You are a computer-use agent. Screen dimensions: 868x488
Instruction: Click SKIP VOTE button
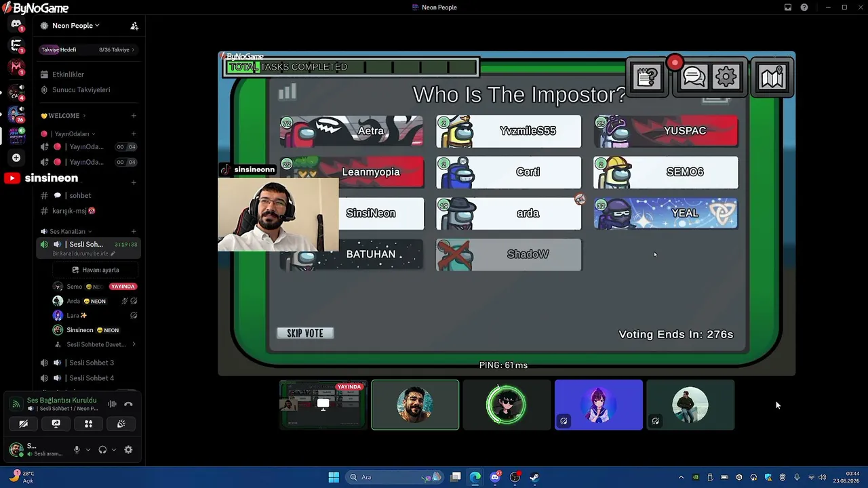305,333
